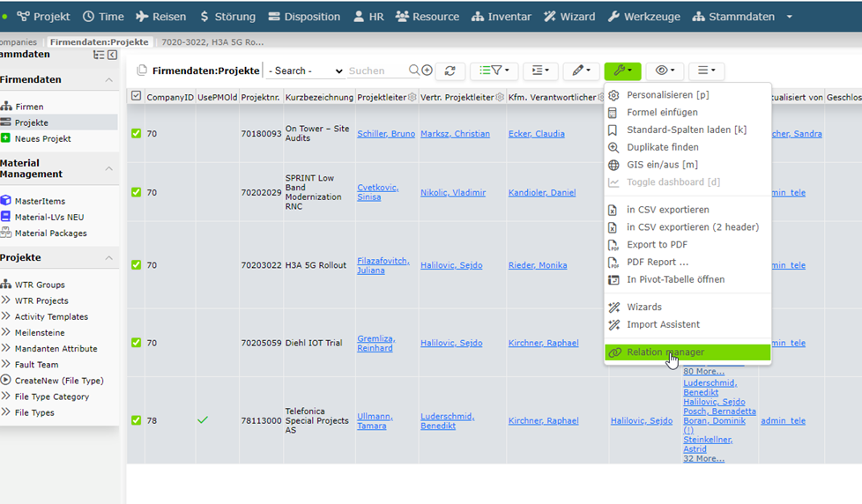Open the Störung menu
This screenshot has width=862, height=504.
click(227, 17)
